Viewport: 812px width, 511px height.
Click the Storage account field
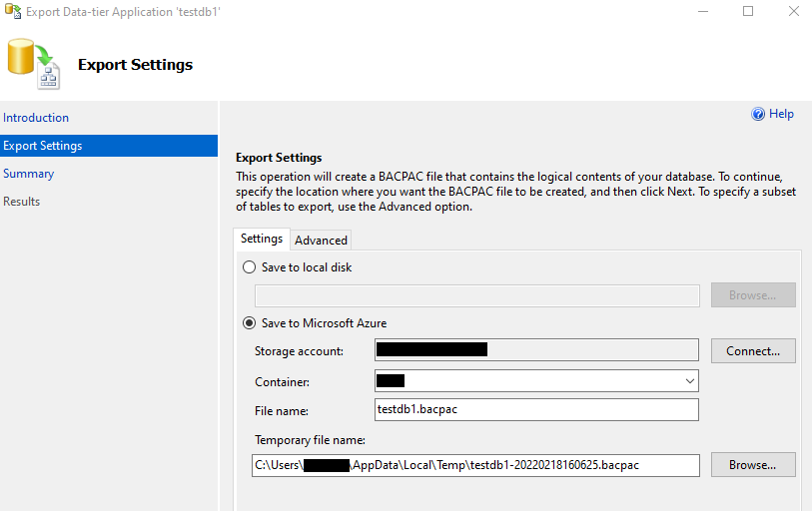tap(535, 350)
